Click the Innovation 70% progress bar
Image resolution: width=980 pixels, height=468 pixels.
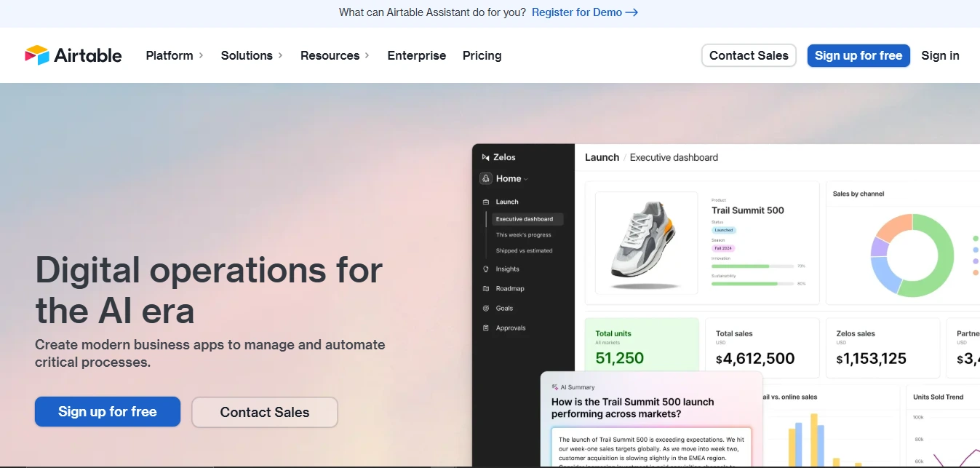(752, 266)
